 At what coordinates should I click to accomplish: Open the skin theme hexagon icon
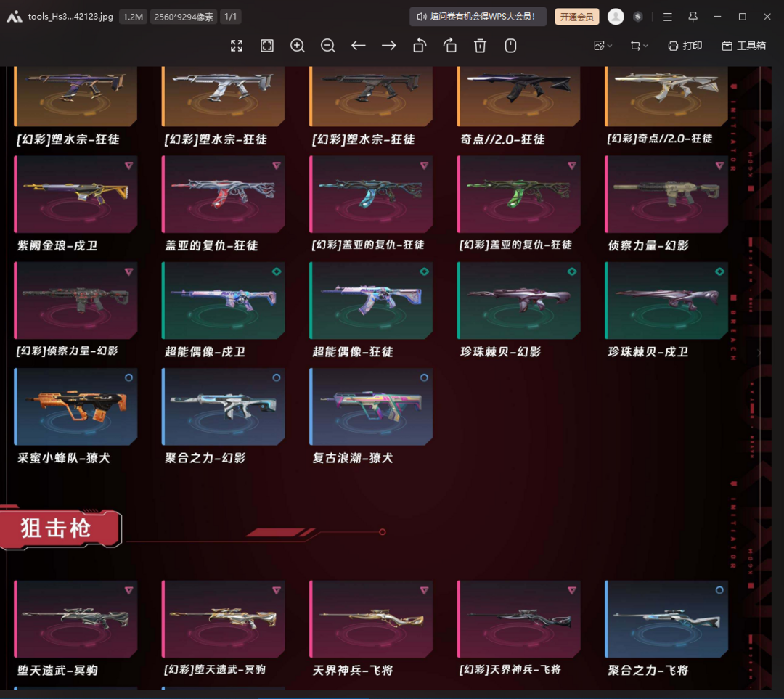pos(637,17)
